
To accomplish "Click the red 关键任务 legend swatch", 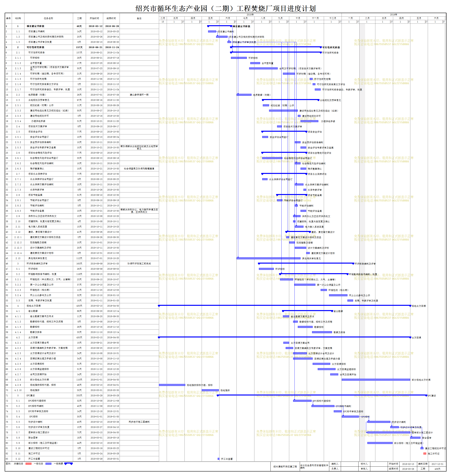I will (28, 464).
